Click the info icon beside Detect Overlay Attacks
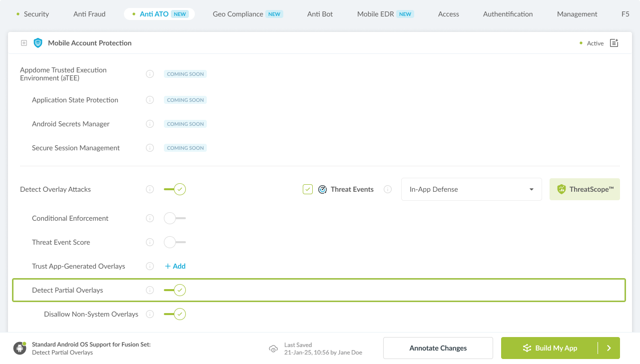The height and width of the screenshot is (364, 640). (149, 189)
